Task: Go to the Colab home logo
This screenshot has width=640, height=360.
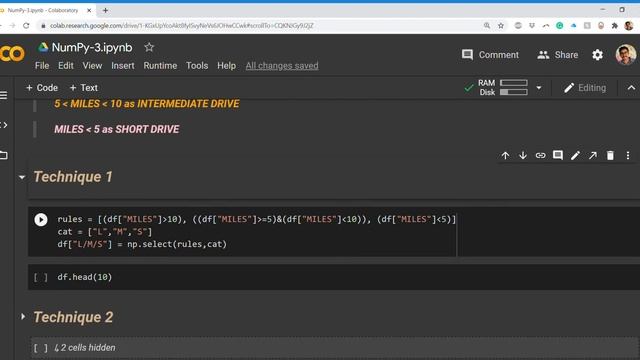Action: (12, 53)
